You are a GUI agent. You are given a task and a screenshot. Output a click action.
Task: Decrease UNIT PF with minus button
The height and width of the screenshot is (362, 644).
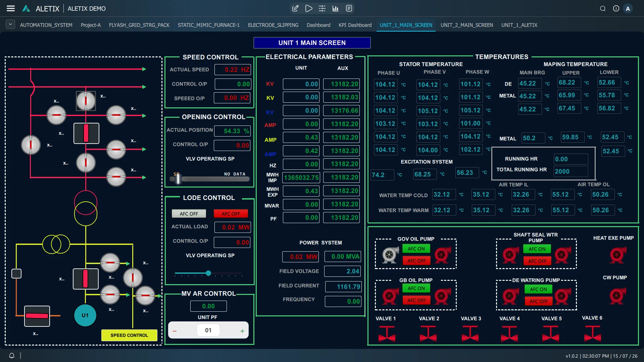pos(175,331)
